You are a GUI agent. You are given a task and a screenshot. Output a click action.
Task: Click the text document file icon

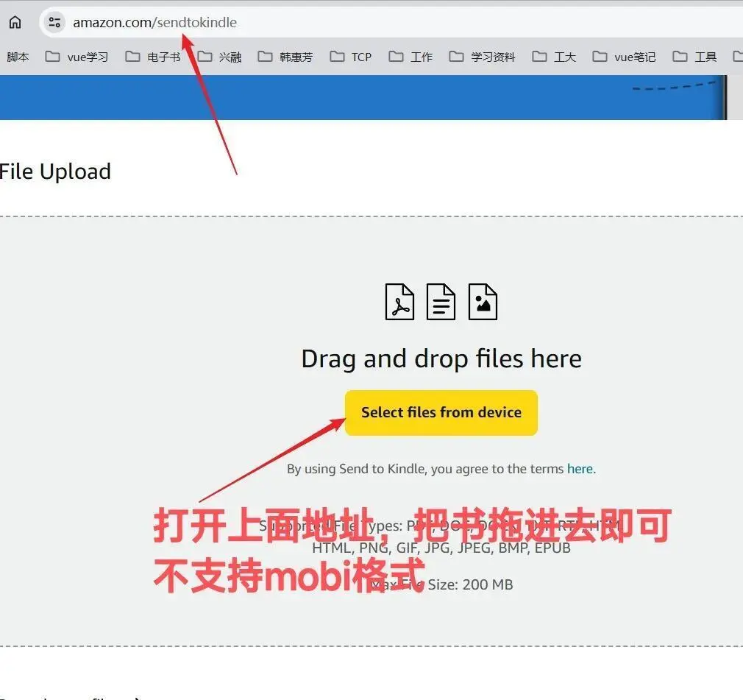441,302
